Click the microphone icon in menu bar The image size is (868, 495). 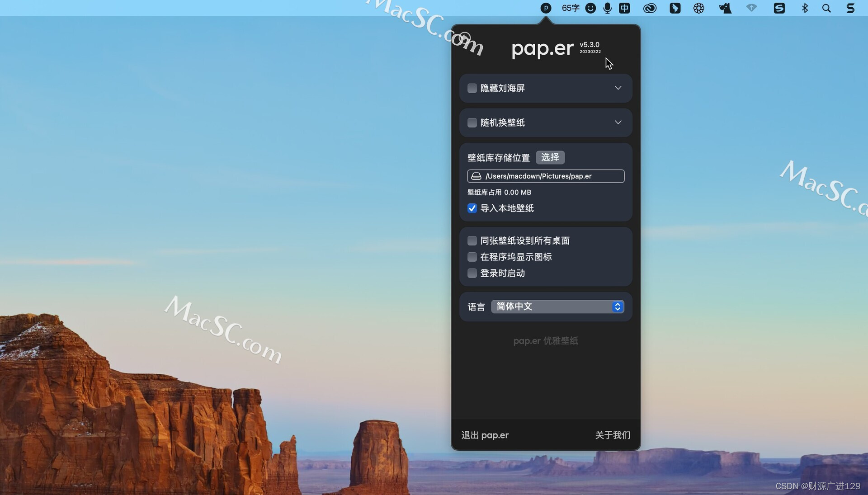click(x=608, y=8)
